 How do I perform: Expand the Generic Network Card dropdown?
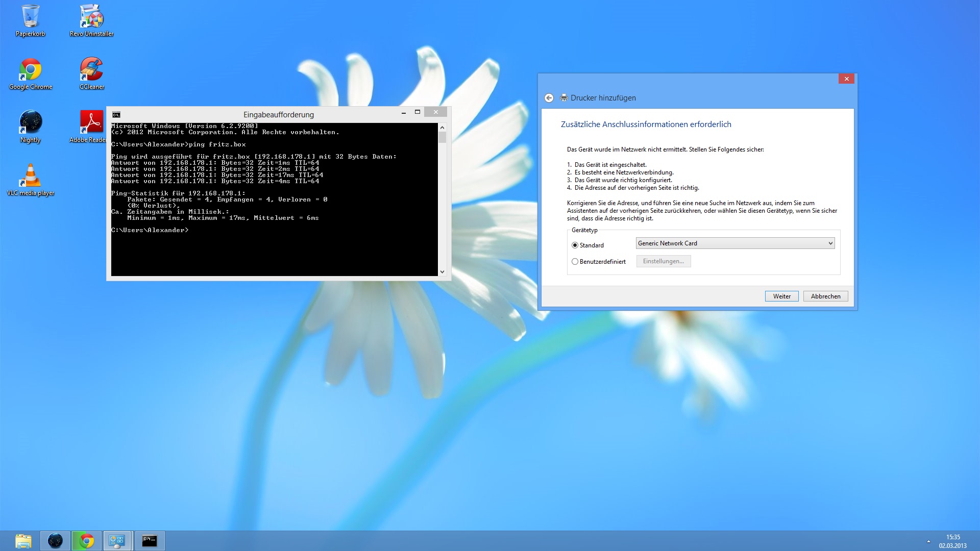coord(735,243)
